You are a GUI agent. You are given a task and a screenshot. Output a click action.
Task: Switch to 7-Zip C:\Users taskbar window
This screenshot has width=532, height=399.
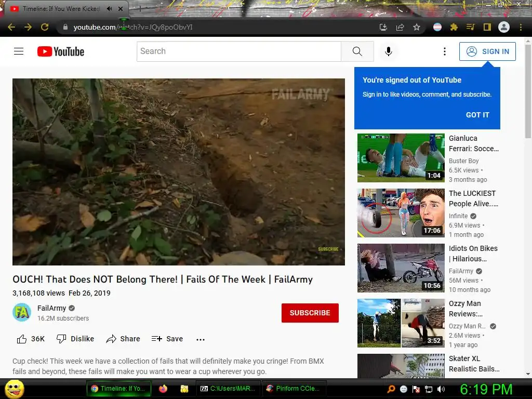[228, 389]
